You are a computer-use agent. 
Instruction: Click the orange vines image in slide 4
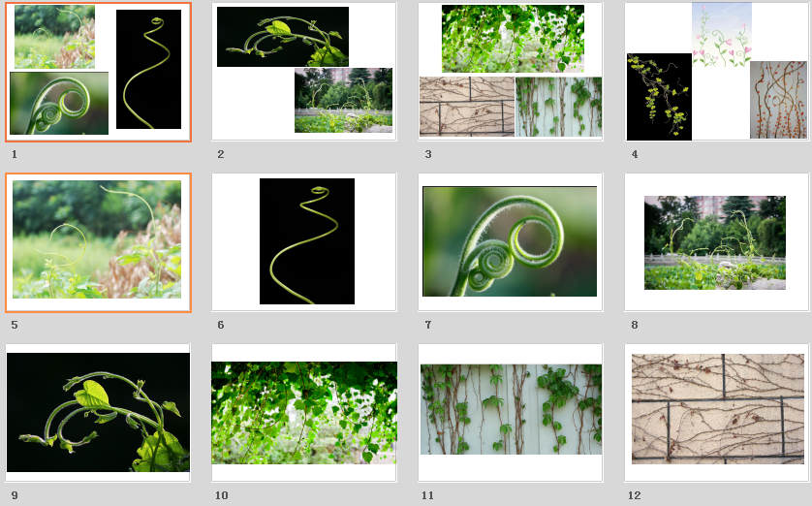click(778, 100)
